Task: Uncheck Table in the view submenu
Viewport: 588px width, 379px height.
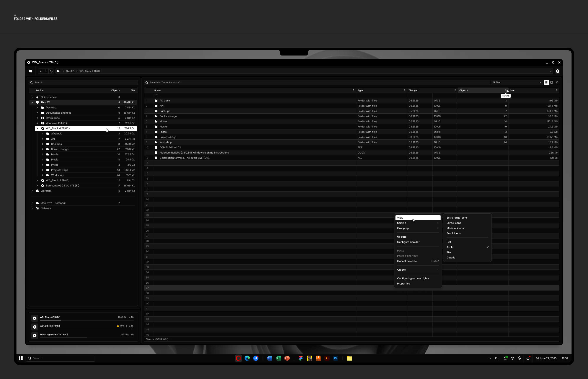Action: tap(450, 247)
